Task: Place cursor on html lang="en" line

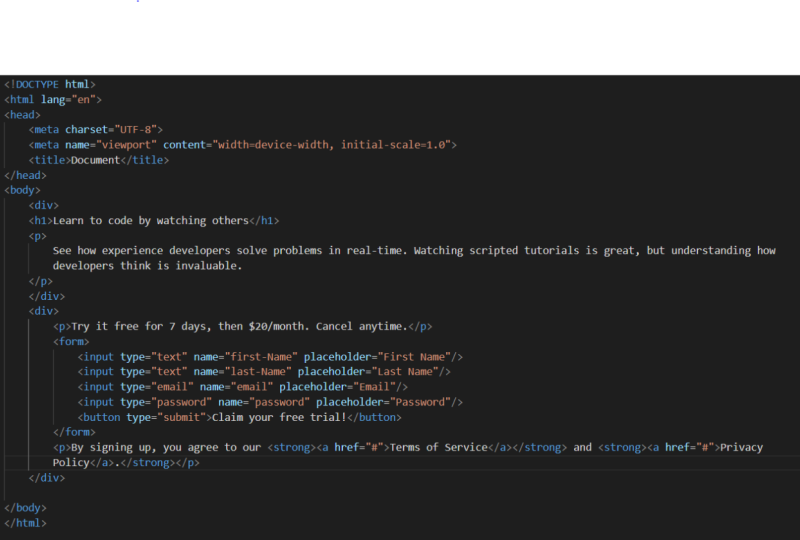Action: tap(53, 100)
